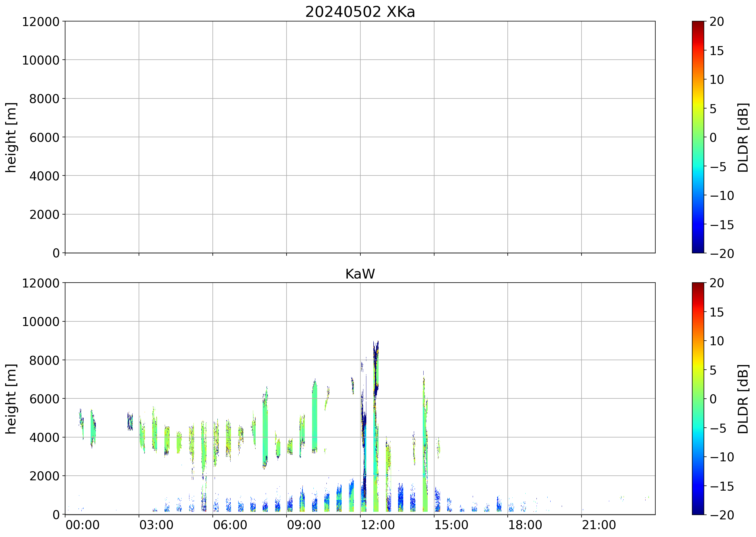Click the green column near 08:00 in KaW
The width and height of the screenshot is (756, 537).
pos(265,430)
